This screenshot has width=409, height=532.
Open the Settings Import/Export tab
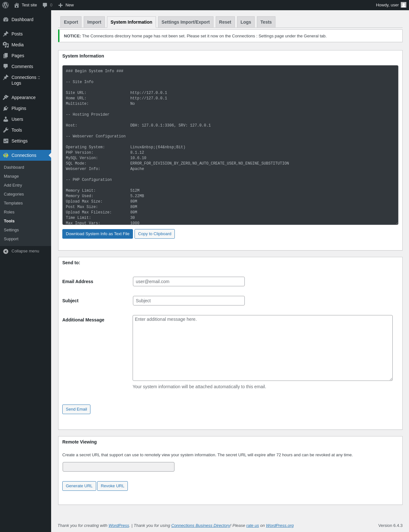pos(186,22)
